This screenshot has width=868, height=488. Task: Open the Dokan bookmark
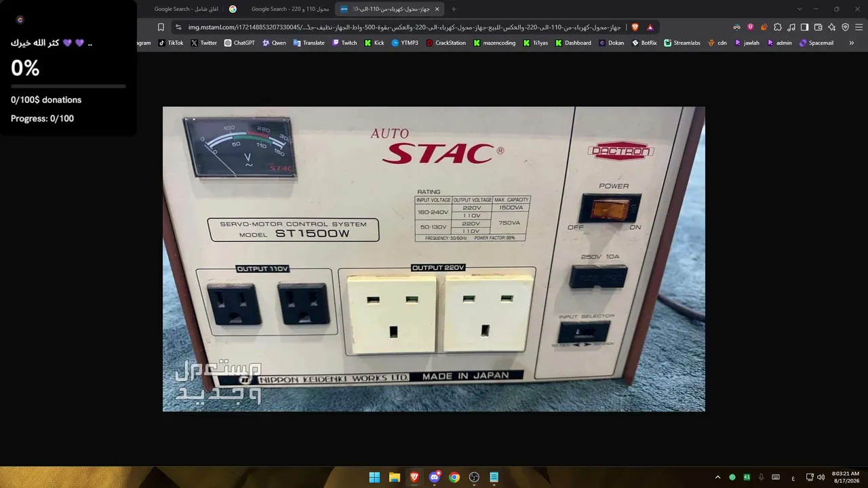[611, 43]
